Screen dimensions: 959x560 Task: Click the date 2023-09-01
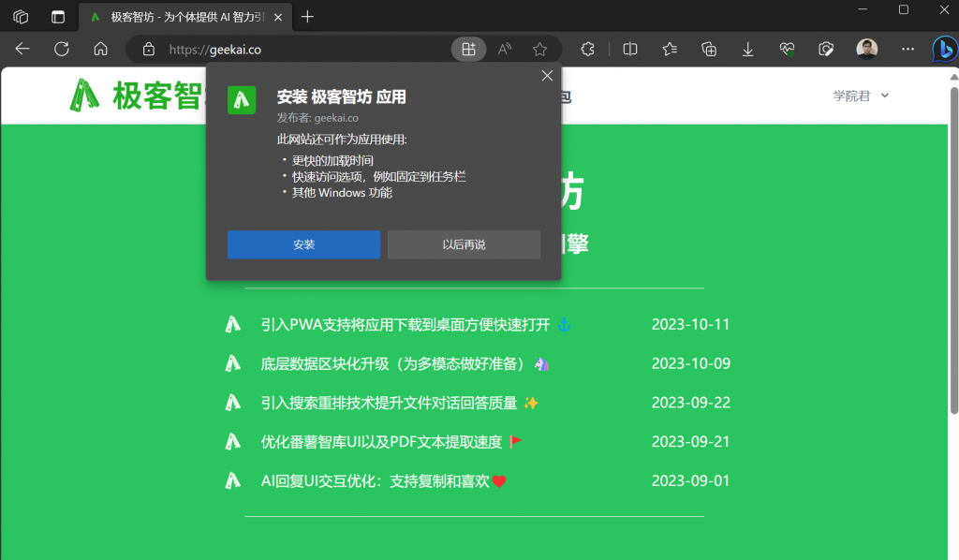click(690, 481)
